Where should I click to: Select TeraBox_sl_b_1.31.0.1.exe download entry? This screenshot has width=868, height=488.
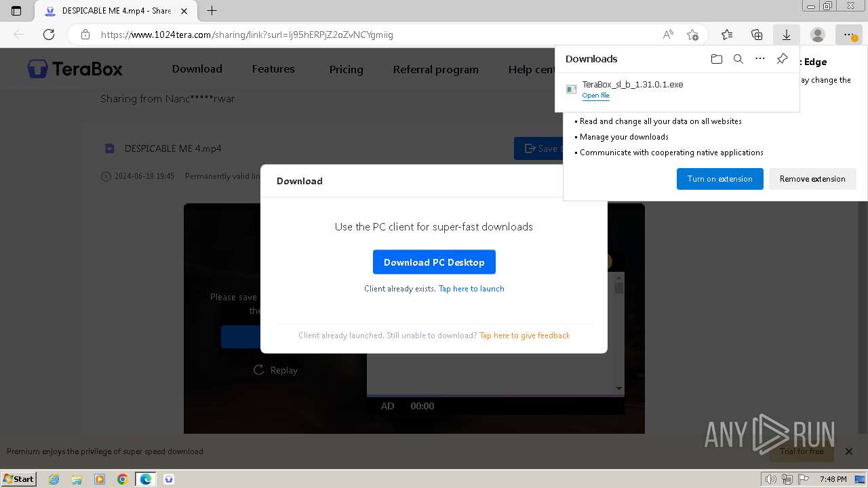(677, 89)
